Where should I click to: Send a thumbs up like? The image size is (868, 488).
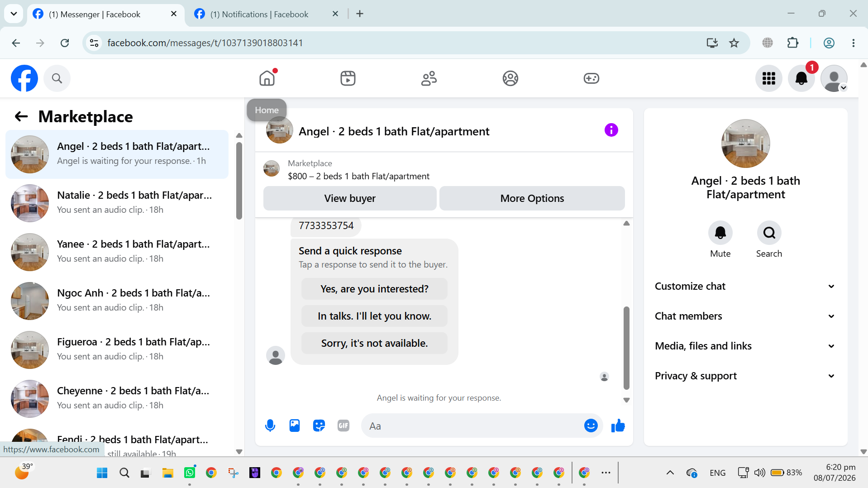[618, 426]
